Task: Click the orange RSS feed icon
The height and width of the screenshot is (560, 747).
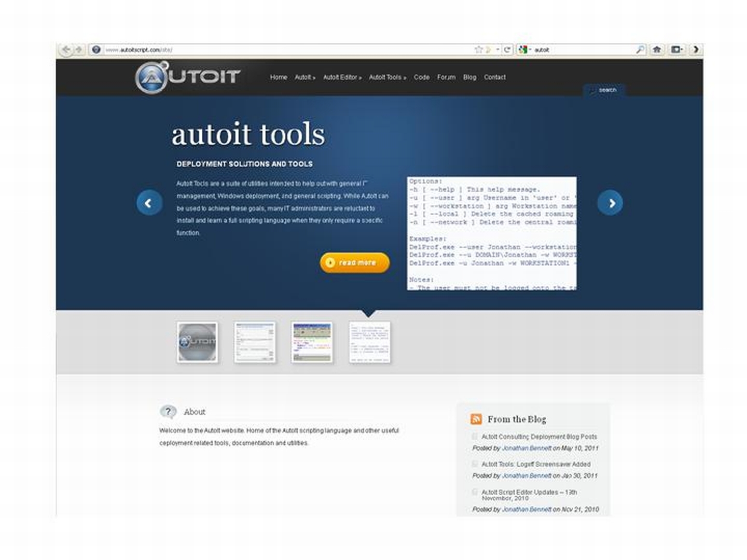Action: point(476,419)
